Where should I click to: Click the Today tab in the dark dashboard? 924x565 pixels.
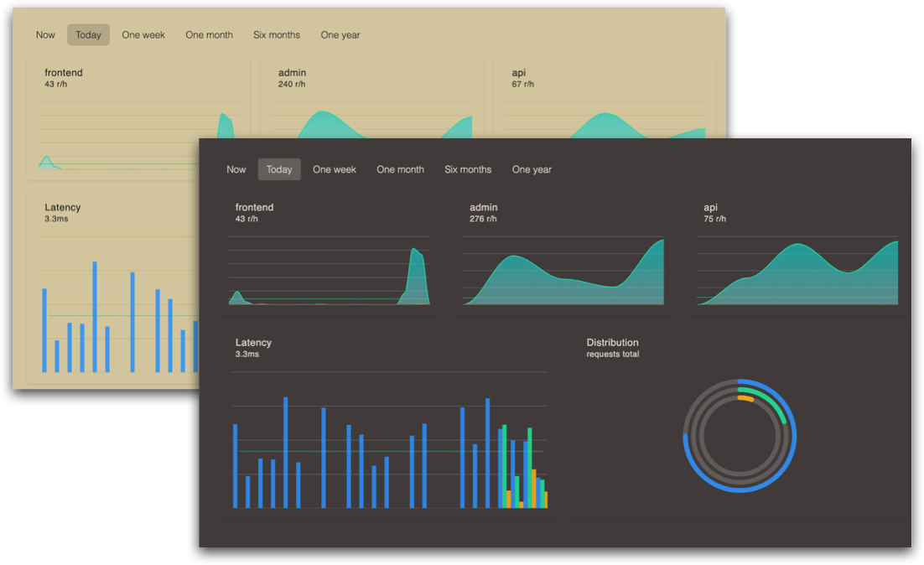pyautogui.click(x=279, y=169)
